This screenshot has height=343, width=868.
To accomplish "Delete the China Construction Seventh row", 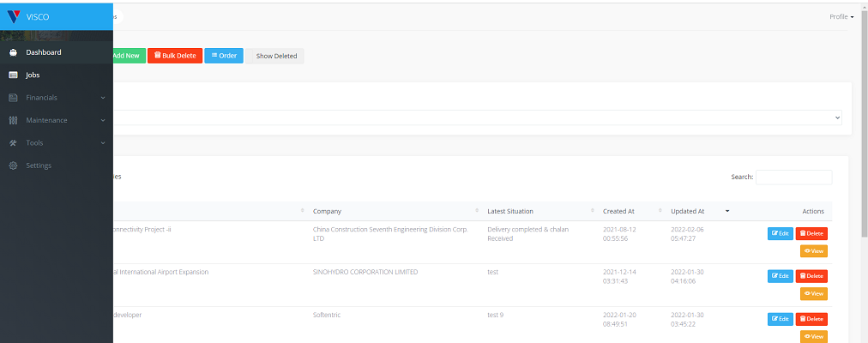I will [x=811, y=233].
